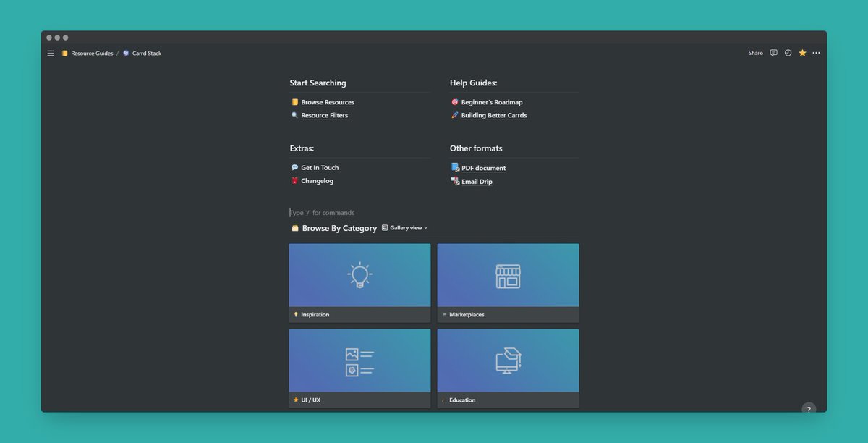Click the UI / UX card title
The image size is (868, 443).
tap(310, 400)
